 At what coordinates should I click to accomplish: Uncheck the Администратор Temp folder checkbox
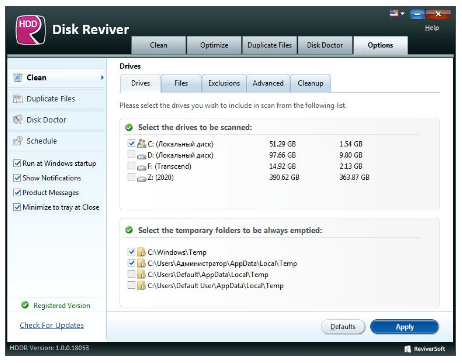[x=131, y=263]
